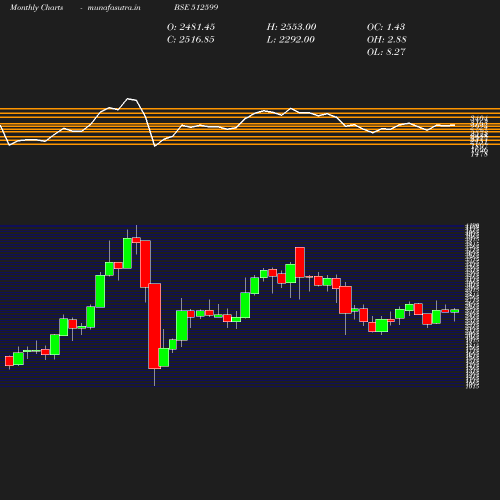500x500 pixels.
Task: Select the high value 'H: 2553.00'
Action: 291,27
